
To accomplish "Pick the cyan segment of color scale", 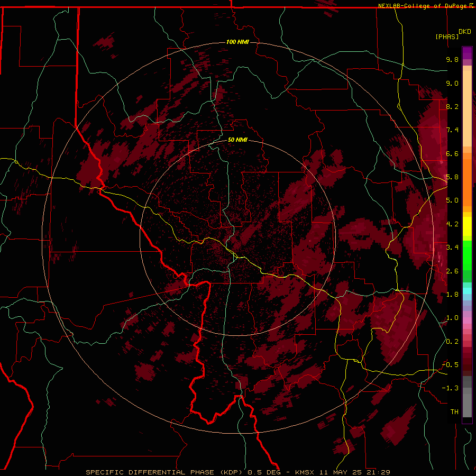I will [467, 291].
